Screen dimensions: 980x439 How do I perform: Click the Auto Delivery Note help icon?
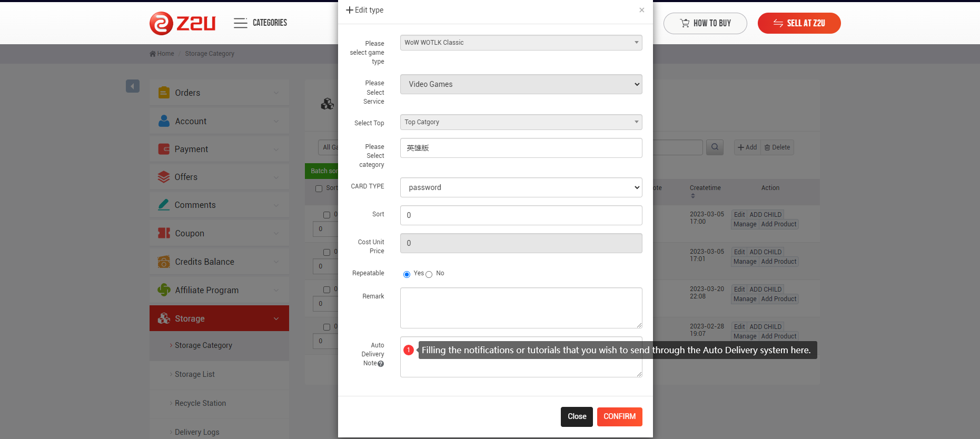tap(381, 364)
